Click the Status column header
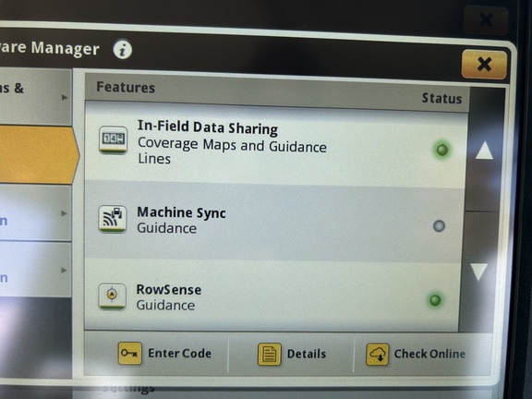The image size is (532, 399). 441,99
